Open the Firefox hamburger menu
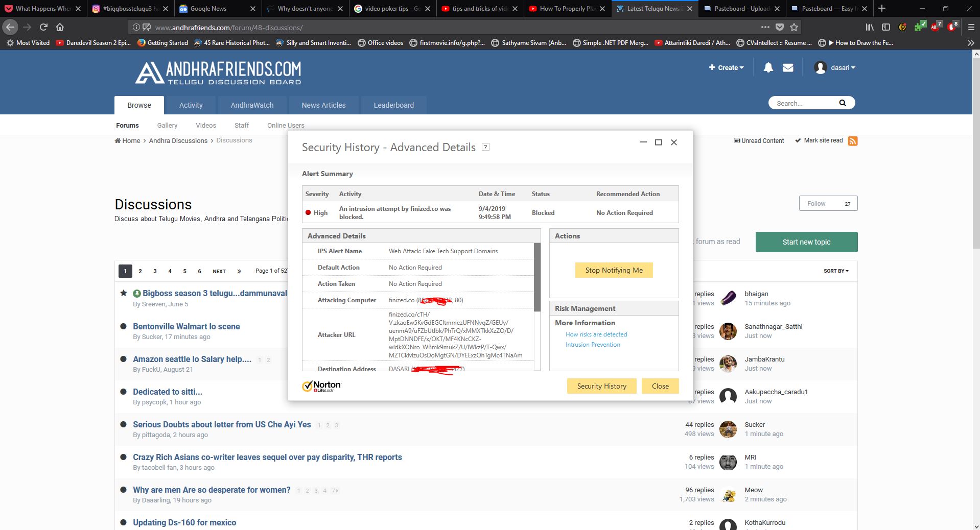Screen dimensions: 980x530 tap(971, 27)
